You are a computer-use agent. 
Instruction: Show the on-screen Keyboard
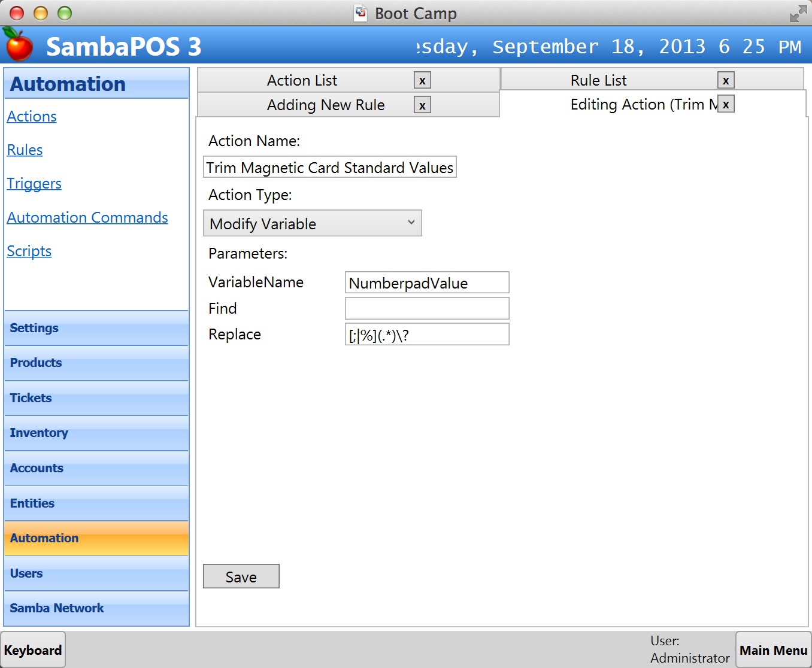33,650
